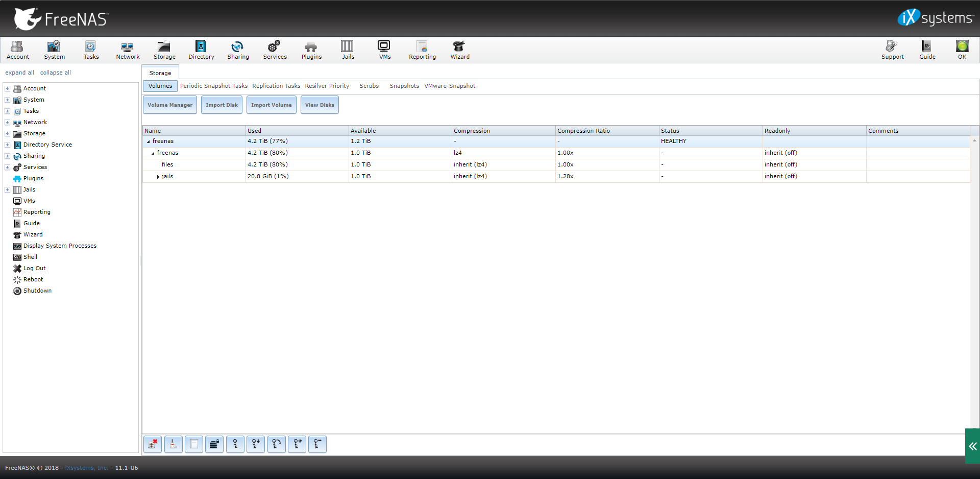Click the Download Key icon

click(256, 444)
